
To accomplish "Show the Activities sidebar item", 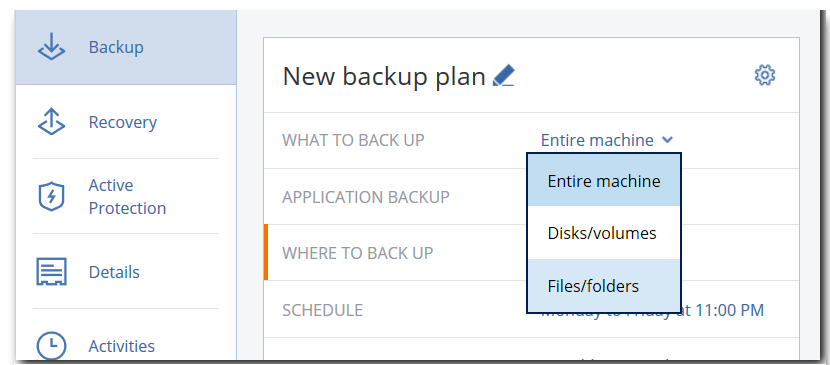I will (126, 346).
